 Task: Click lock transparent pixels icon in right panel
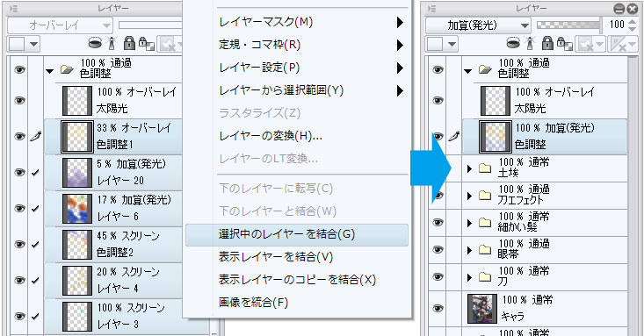566,44
